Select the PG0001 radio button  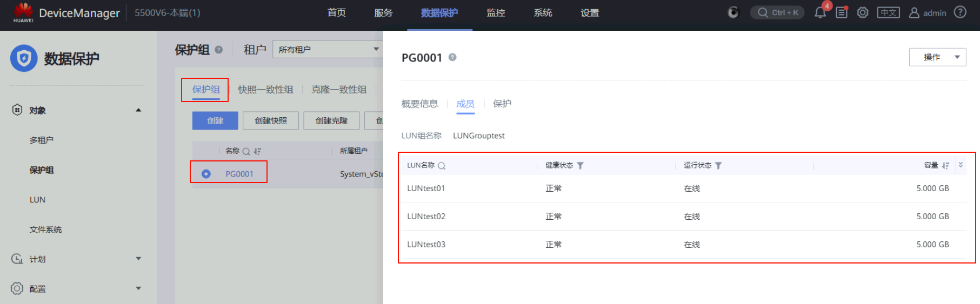click(206, 174)
